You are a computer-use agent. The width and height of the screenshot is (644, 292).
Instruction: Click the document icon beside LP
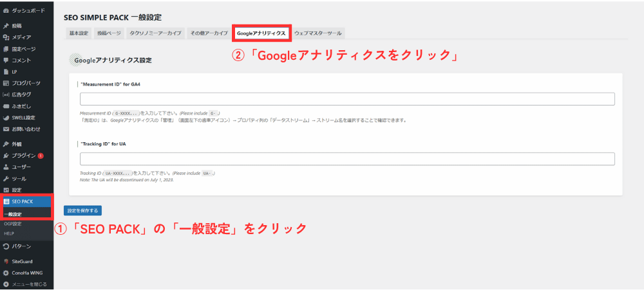[x=6, y=72]
